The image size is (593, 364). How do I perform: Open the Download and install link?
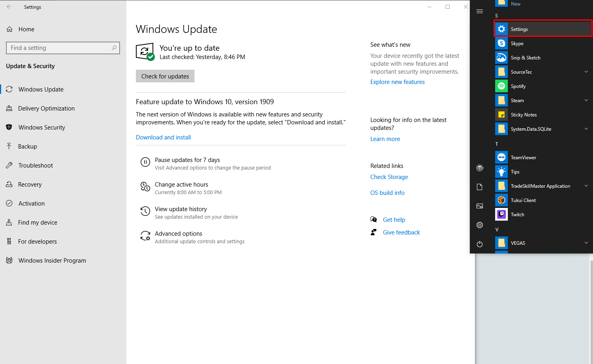[x=163, y=137]
